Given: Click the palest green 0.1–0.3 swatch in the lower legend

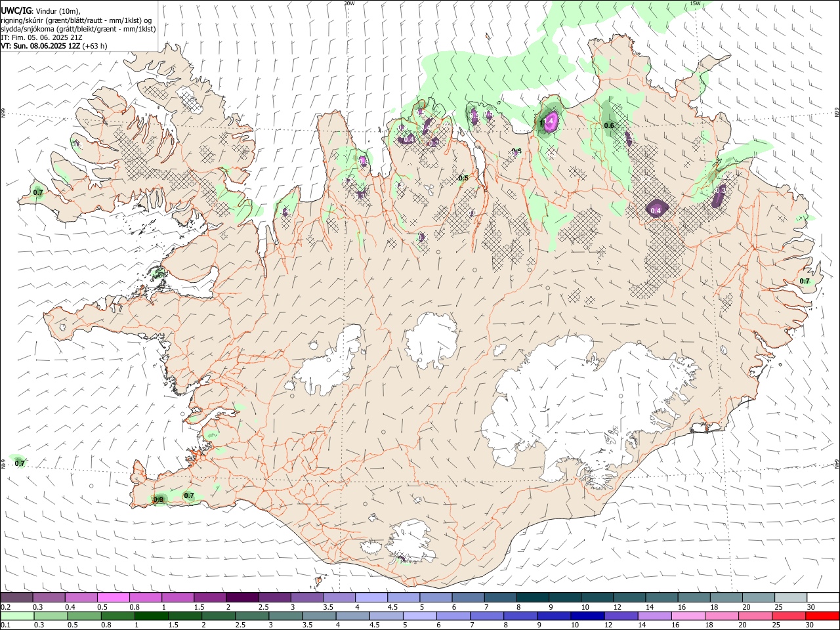Looking at the screenshot, I should click(16, 616).
